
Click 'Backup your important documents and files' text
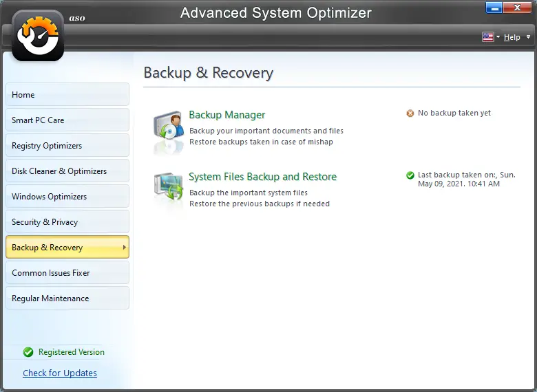click(x=266, y=131)
